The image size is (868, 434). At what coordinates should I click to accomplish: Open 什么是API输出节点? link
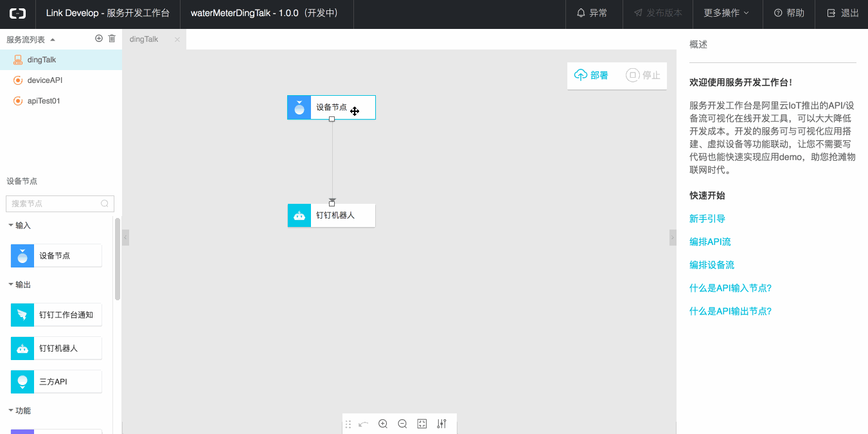(731, 311)
